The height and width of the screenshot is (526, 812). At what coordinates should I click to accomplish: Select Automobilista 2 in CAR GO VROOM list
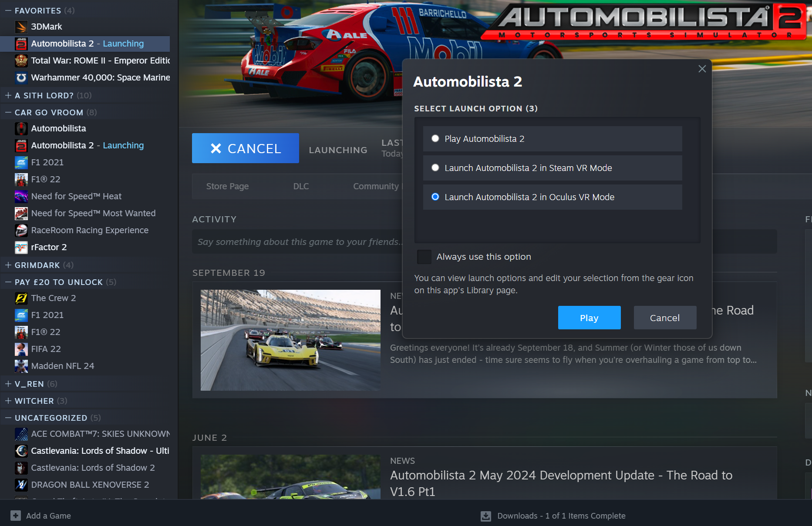pos(87,146)
